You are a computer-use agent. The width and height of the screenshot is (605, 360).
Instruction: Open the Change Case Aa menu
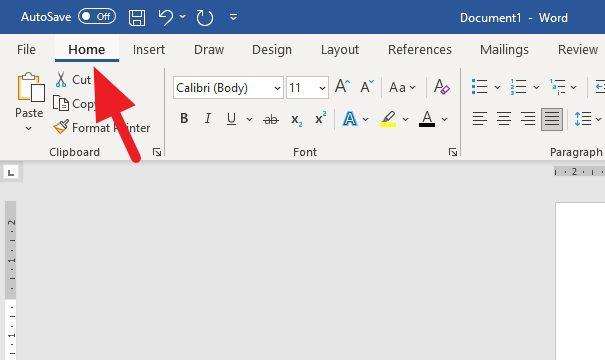pyautogui.click(x=402, y=88)
